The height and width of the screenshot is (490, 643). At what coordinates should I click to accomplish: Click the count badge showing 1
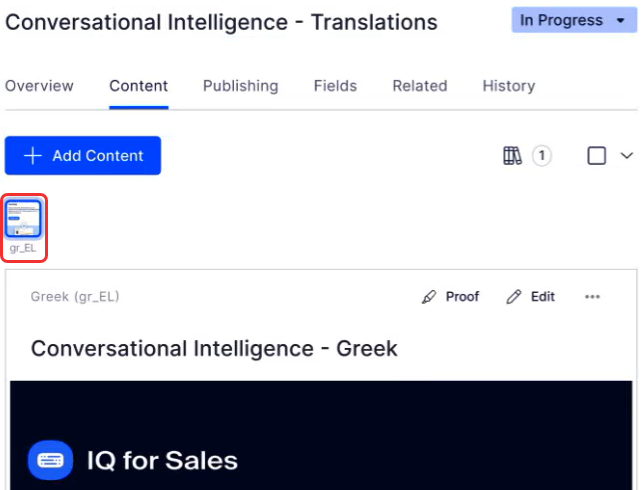tap(541, 156)
